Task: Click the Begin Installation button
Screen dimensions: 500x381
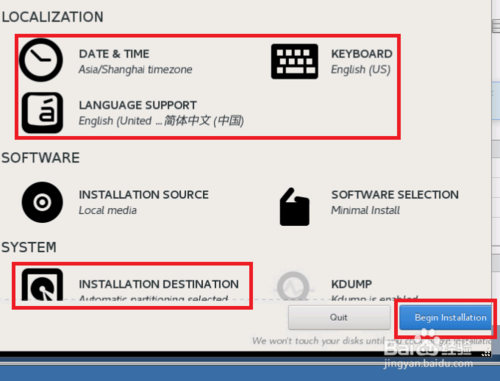Action: 446,318
